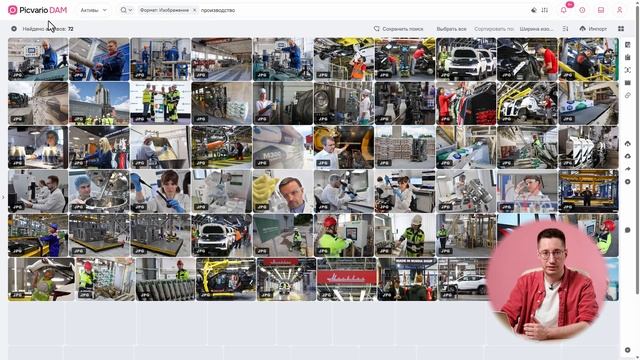
Task: Select thumbnail of factory towers under blue sky
Action: click(99, 103)
